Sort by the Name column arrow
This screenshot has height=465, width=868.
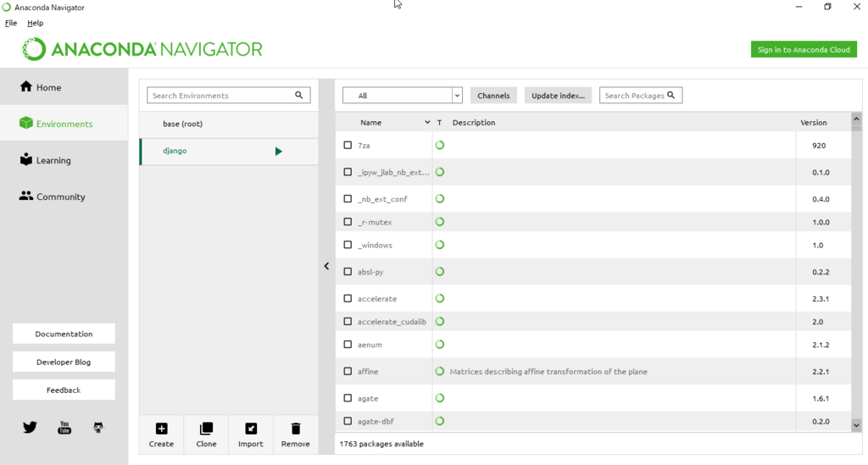pyautogui.click(x=427, y=122)
